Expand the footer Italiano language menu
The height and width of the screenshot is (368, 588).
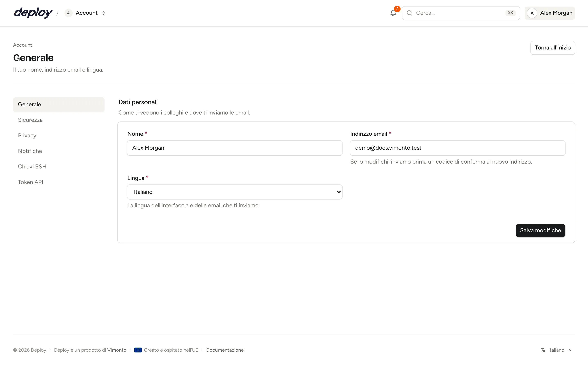click(556, 350)
